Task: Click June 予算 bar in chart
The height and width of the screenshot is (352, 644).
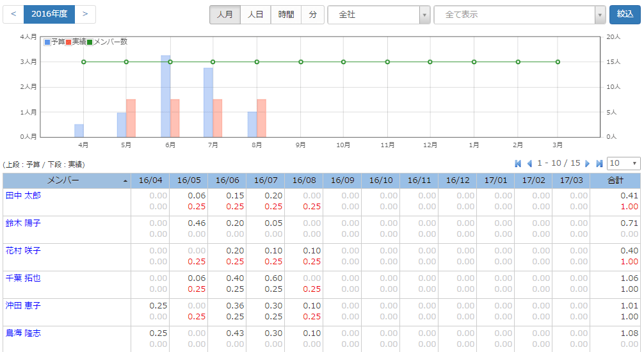Action: click(x=165, y=96)
